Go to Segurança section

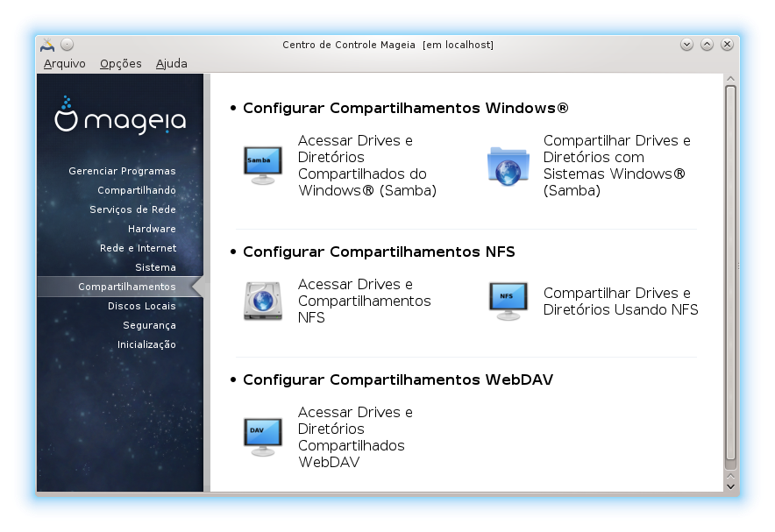click(149, 325)
